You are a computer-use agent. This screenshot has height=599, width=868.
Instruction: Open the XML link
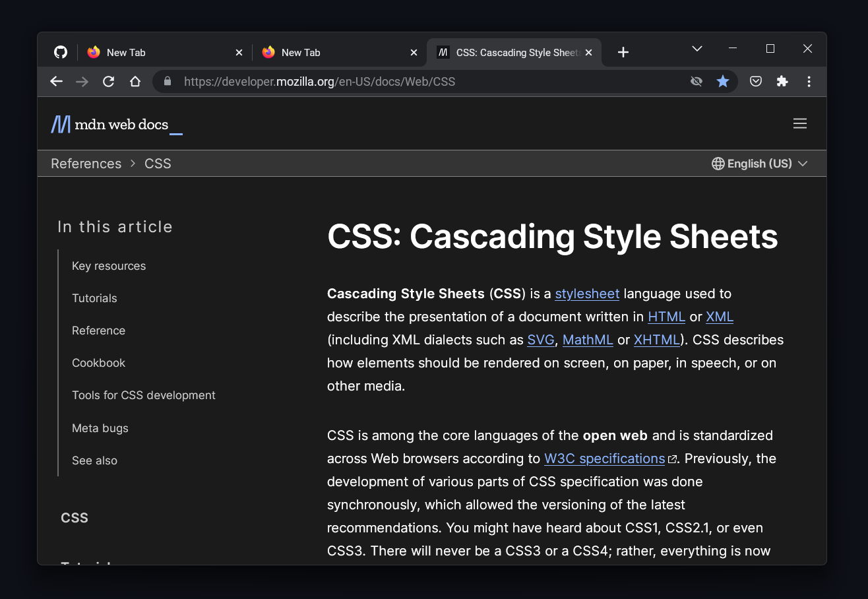(720, 317)
